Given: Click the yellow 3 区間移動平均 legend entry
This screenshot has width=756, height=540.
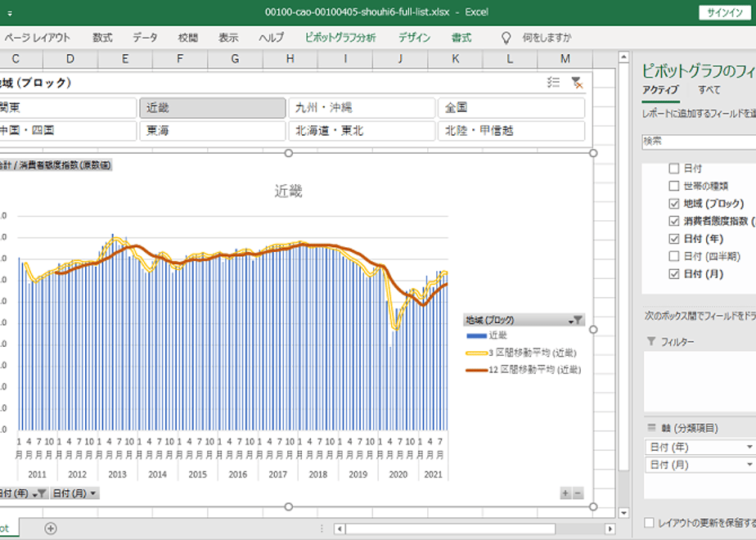Looking at the screenshot, I should point(520,353).
